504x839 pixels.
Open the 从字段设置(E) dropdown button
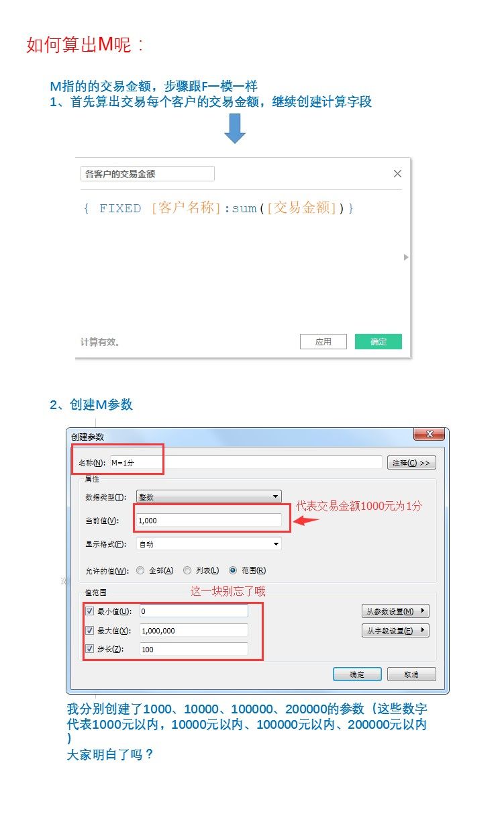coord(395,631)
